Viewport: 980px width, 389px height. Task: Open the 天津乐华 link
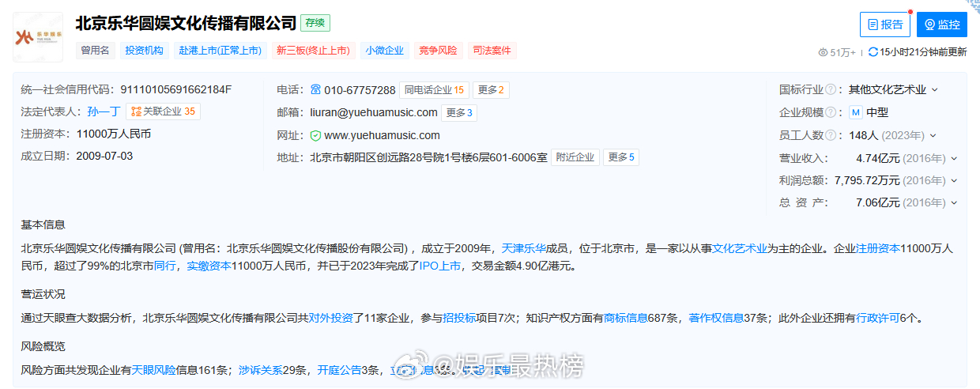[523, 248]
